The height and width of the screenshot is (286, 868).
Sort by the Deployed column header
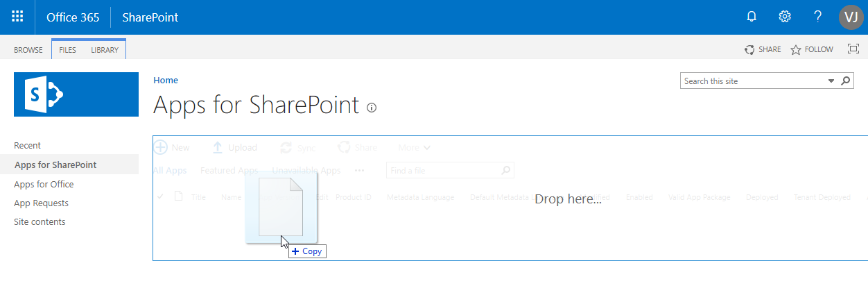(762, 197)
